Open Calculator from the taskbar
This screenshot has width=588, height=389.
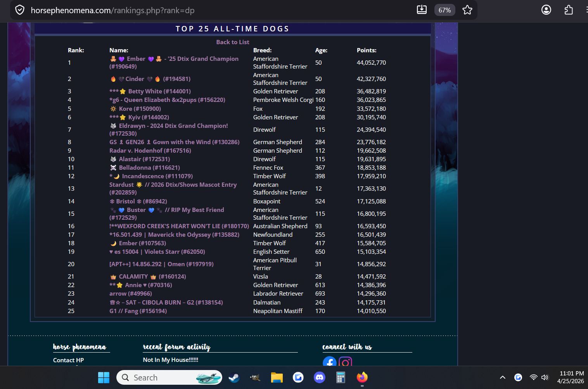coord(341,377)
